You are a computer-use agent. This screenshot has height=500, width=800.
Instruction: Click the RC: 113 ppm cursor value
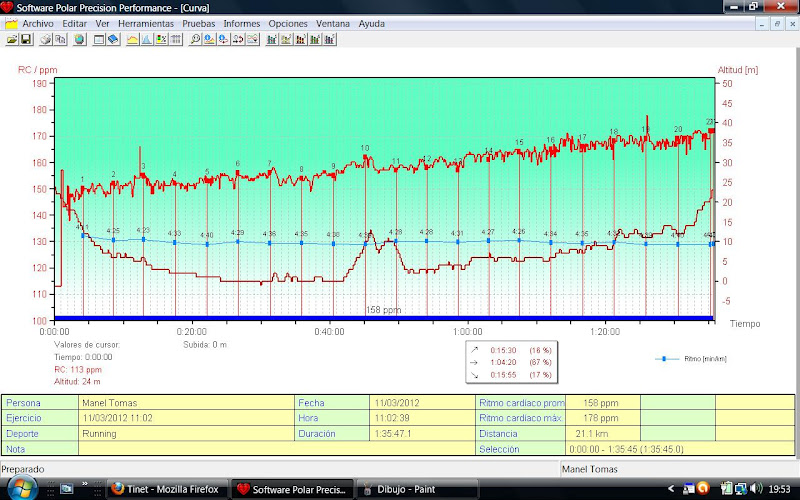tap(78, 369)
